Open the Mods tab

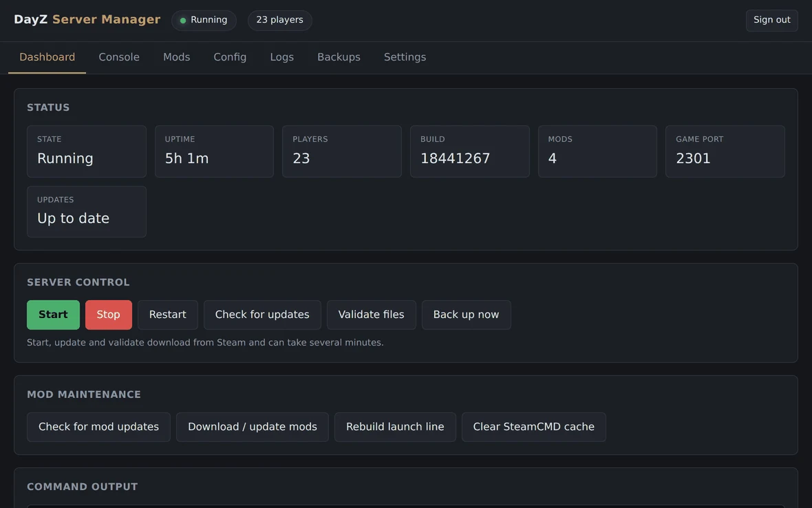(177, 57)
